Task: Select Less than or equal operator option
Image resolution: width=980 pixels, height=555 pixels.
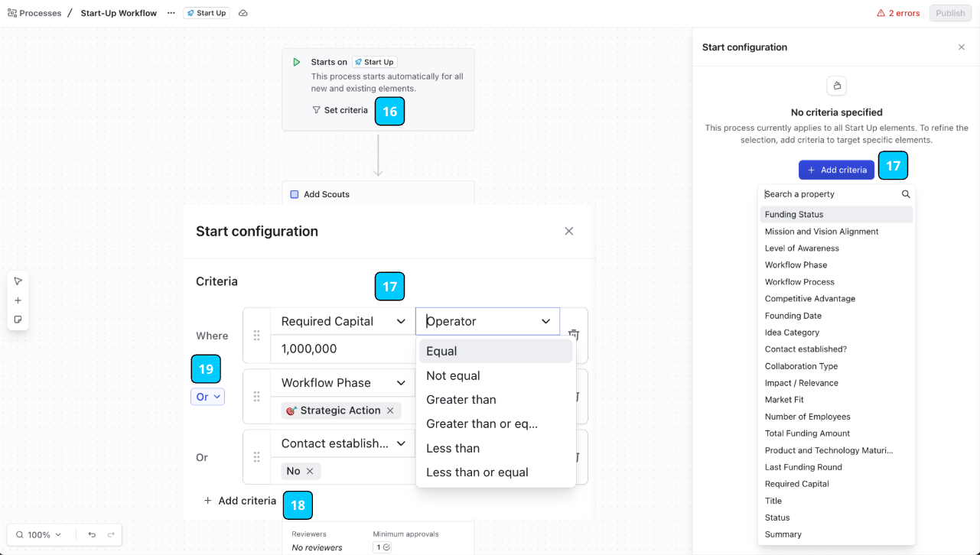Action: tap(496, 472)
